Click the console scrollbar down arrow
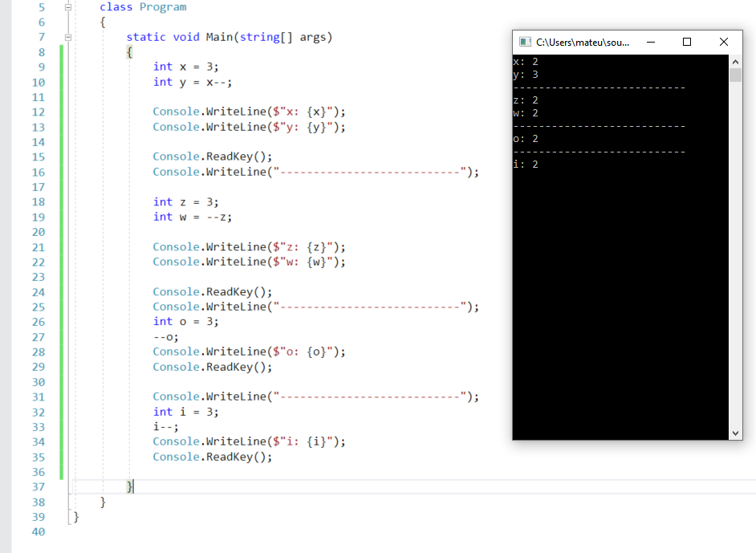The height and width of the screenshot is (553, 756). coord(735,433)
